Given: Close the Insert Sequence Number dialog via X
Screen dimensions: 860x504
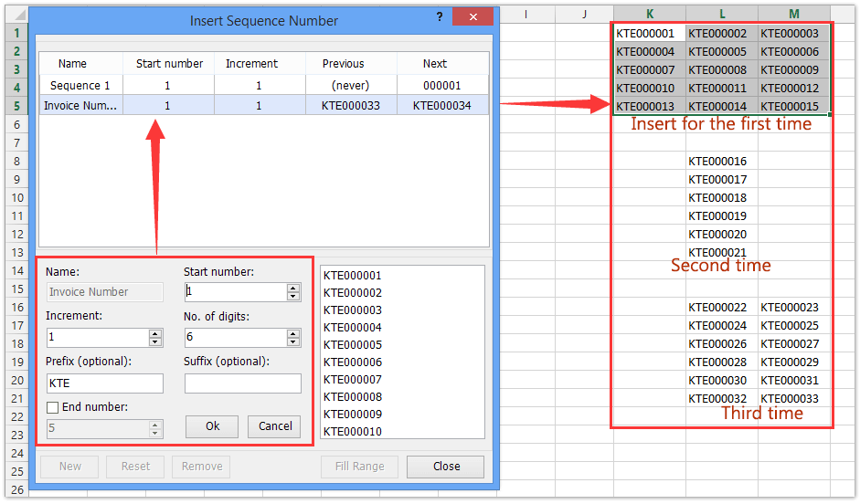Looking at the screenshot, I should (x=472, y=18).
